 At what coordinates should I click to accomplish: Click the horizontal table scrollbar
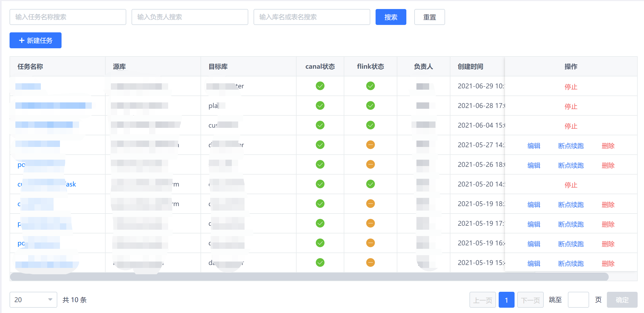[309, 277]
